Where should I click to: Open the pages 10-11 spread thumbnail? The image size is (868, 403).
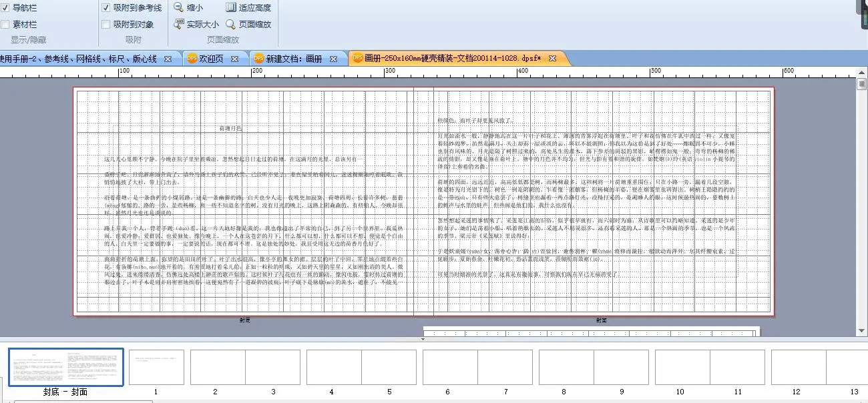tap(709, 368)
